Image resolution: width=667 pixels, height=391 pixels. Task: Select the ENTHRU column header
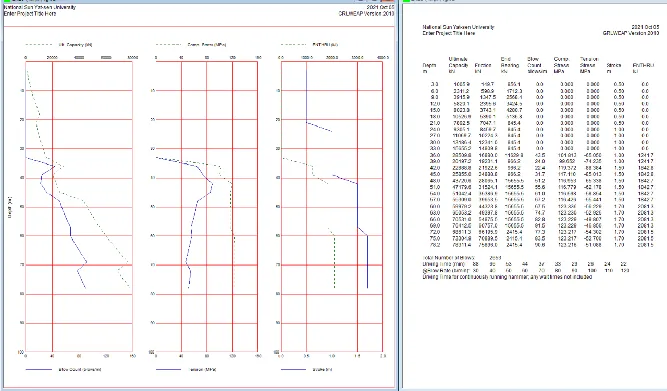643,68
